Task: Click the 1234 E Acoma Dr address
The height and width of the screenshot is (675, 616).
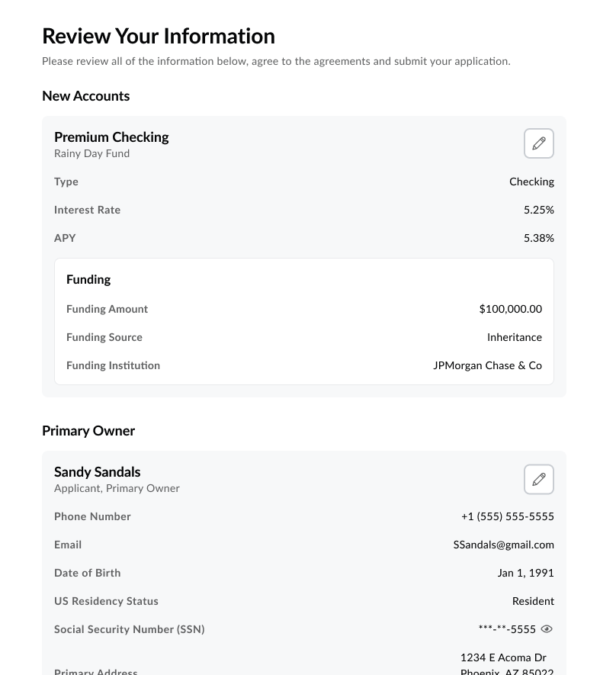Action: pos(503,657)
